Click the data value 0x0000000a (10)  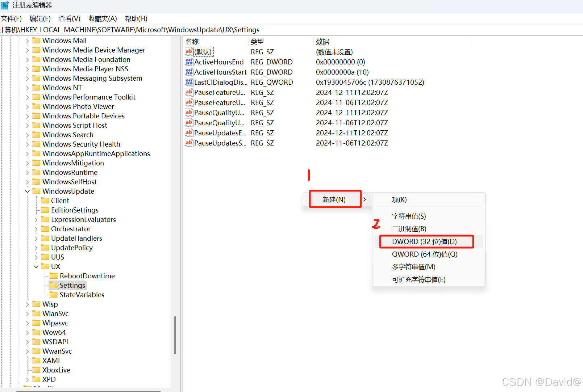click(x=342, y=72)
